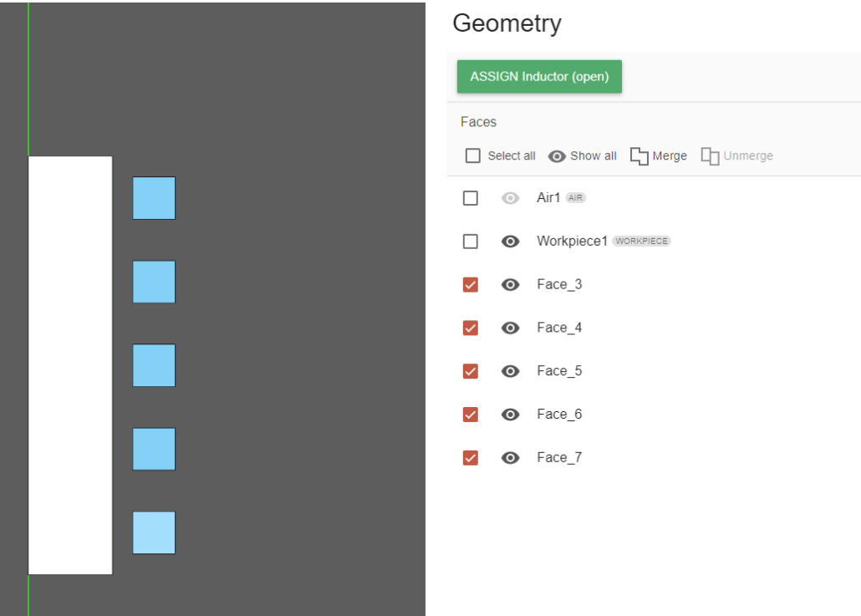Viewport: 861px width, 616px height.
Task: Click the Unmerge faces icon
Action: tap(711, 156)
